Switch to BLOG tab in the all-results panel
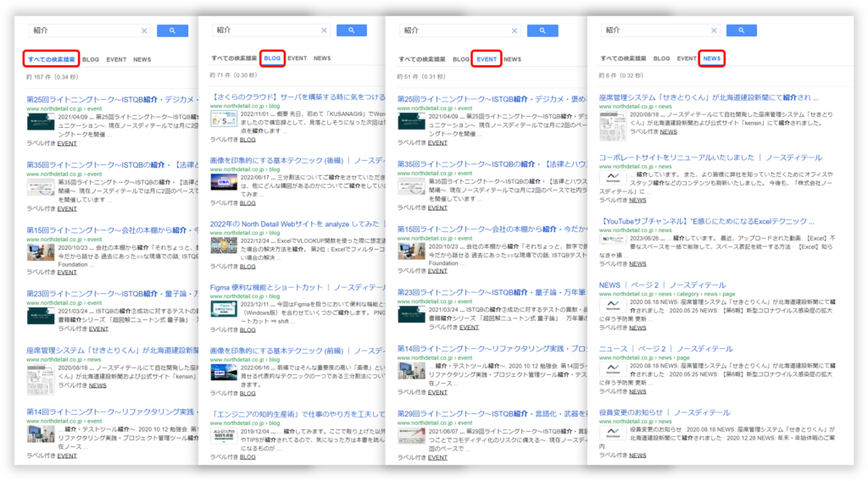Image resolution: width=868 pixels, height=481 pixels. [x=91, y=60]
